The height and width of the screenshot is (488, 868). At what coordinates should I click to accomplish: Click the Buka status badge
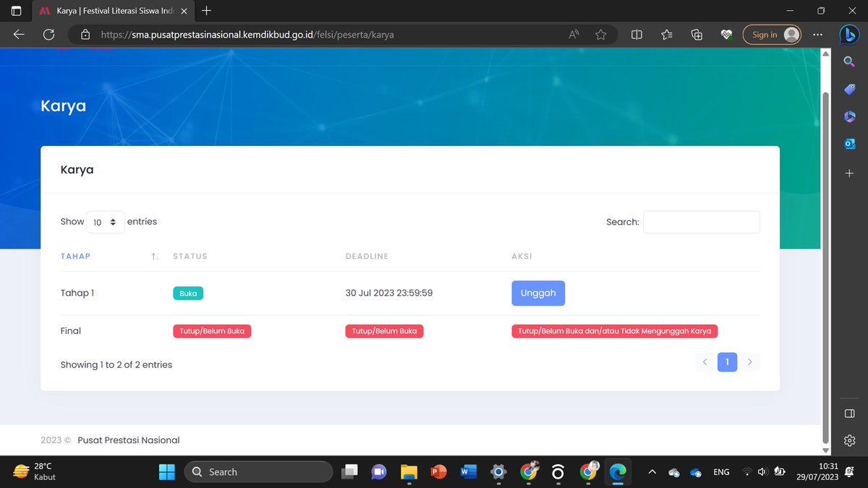(x=188, y=293)
